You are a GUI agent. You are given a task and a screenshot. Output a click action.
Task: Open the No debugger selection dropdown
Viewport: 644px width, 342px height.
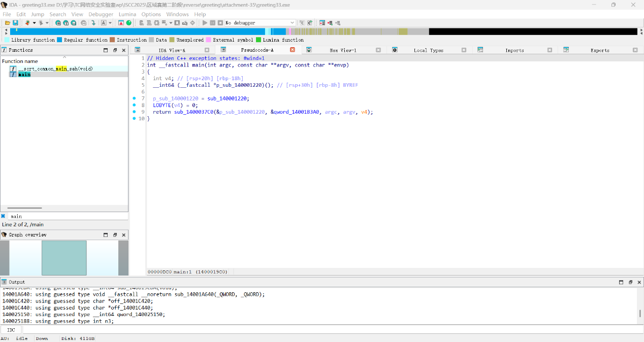tap(292, 23)
